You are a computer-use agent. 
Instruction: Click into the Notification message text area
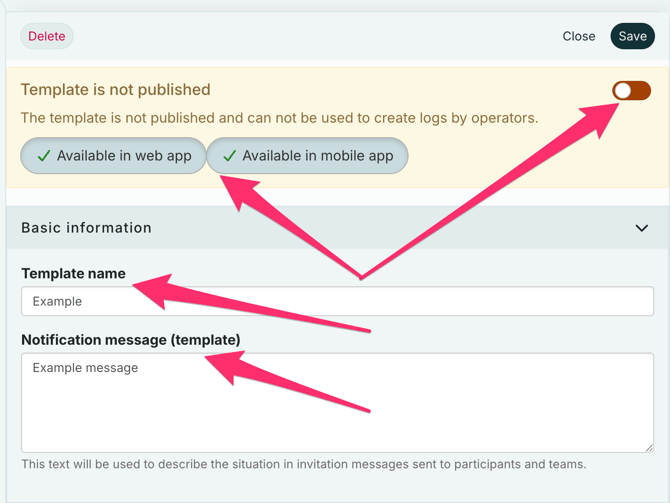pos(337,410)
